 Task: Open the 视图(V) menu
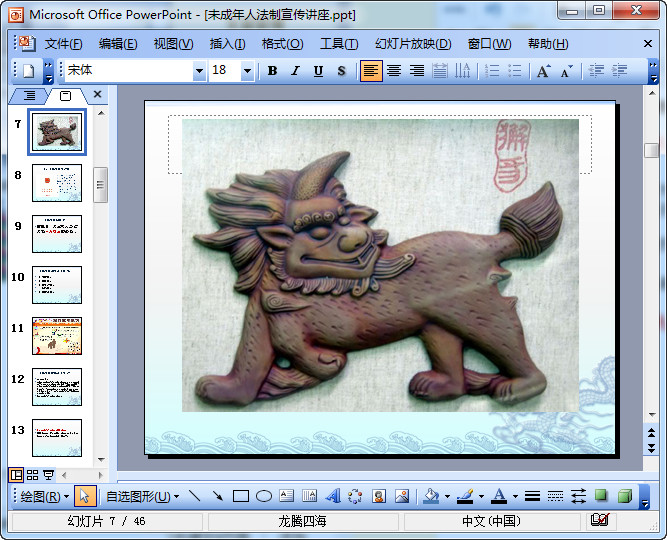point(173,44)
